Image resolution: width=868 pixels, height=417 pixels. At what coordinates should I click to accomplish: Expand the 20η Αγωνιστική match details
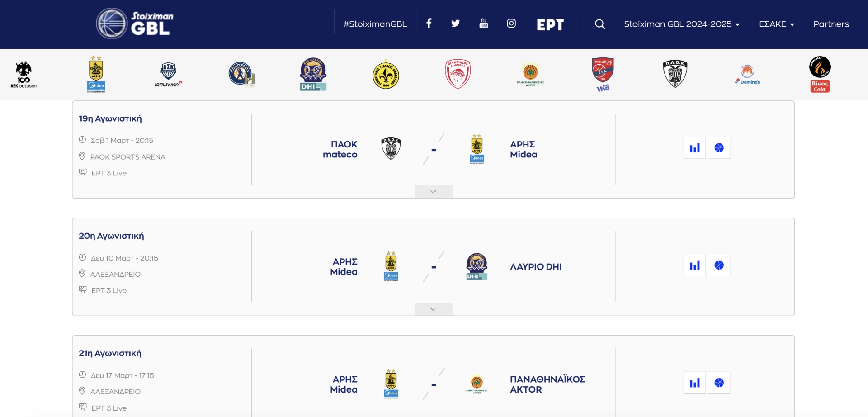pyautogui.click(x=433, y=309)
